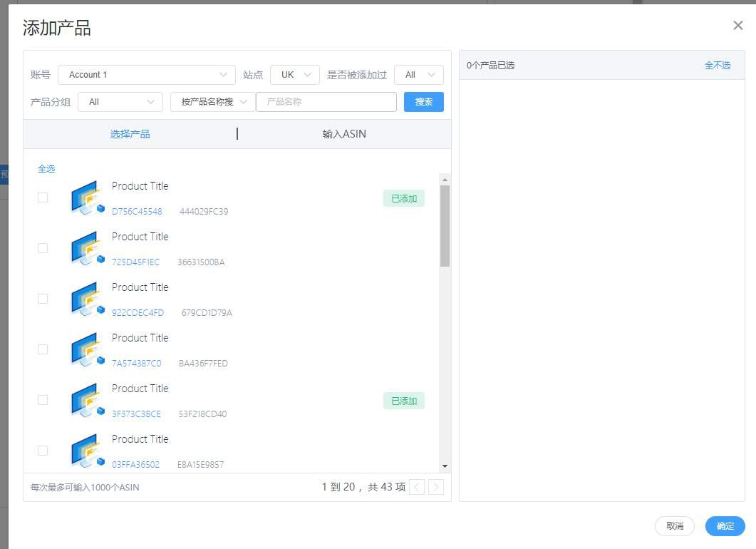The width and height of the screenshot is (756, 549).
Task: Select checkbox for product 7A574387C0
Action: (x=43, y=349)
